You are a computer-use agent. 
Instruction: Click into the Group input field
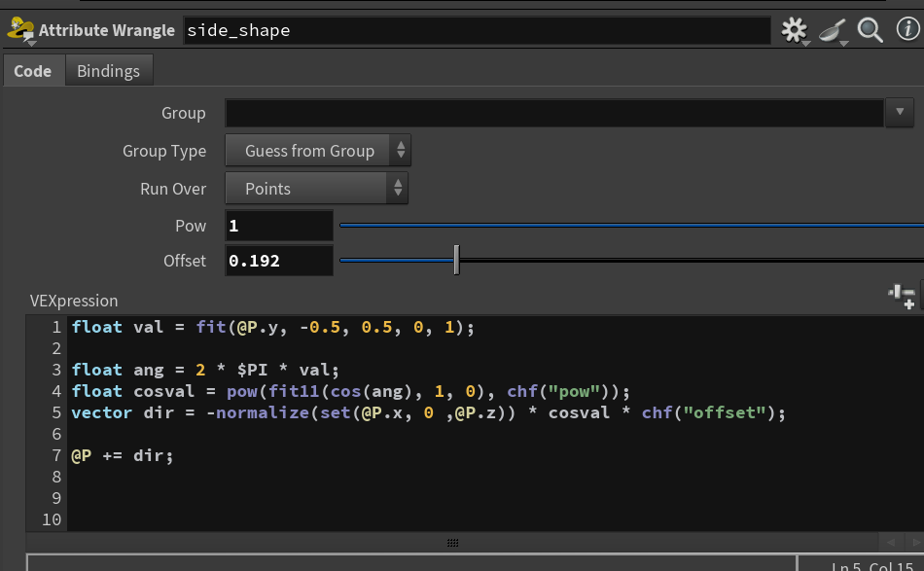point(554,113)
